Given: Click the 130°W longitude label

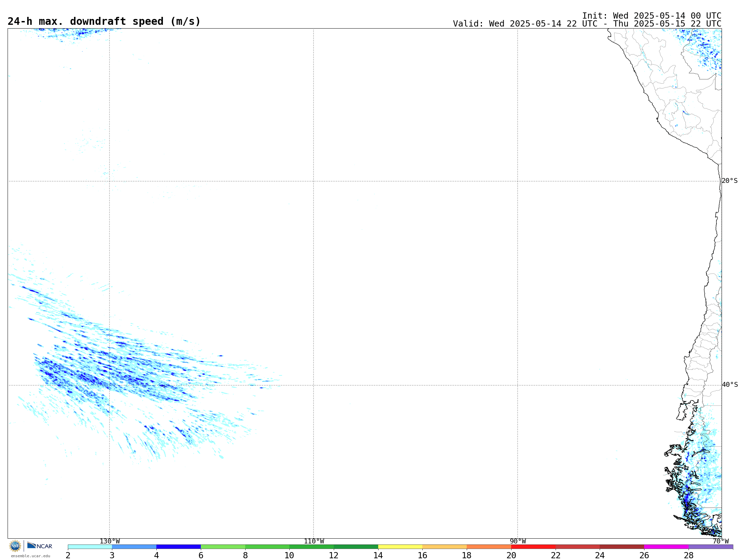Looking at the screenshot, I should coord(110,541).
